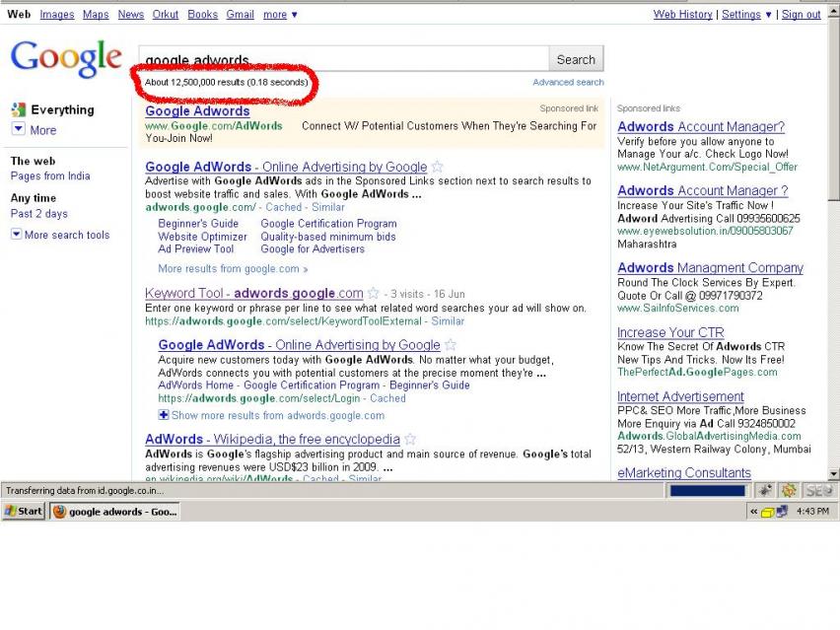Switch to Maps

96,15
